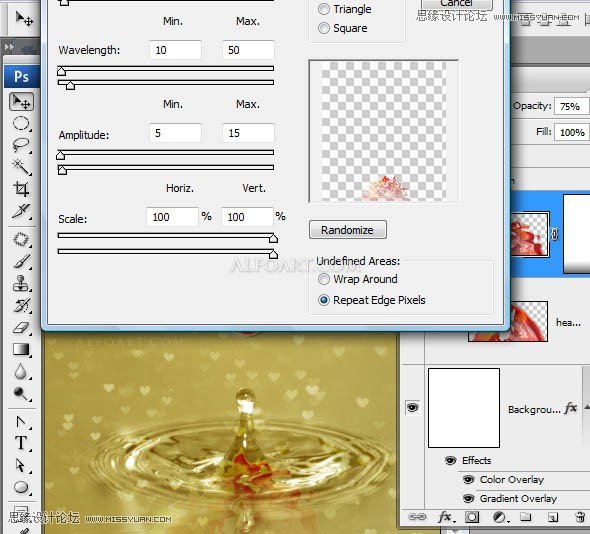Screen dimensions: 590x534
Task: Toggle Color Overlay effect visibility
Action: (x=468, y=479)
